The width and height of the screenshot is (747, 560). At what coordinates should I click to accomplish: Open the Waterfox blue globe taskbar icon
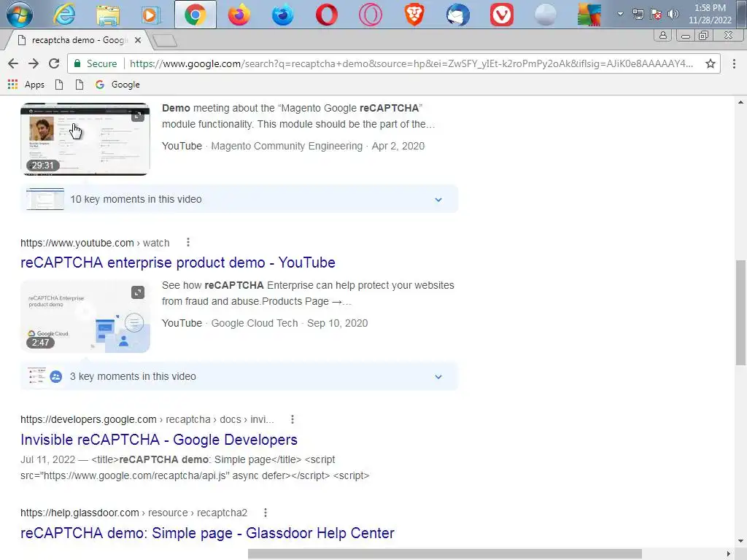(283, 15)
